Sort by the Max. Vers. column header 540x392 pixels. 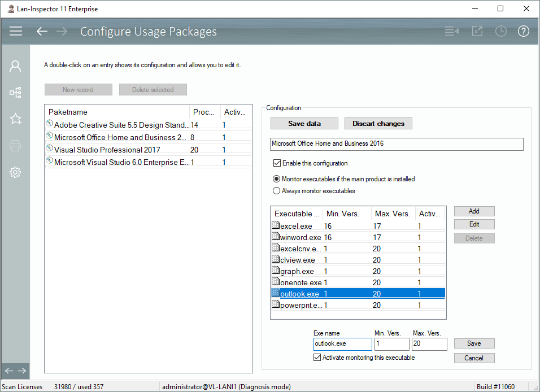point(393,214)
